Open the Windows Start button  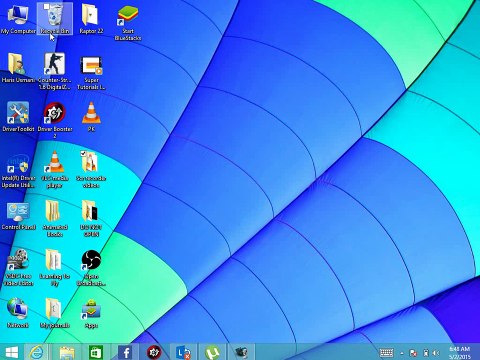click(x=11, y=352)
